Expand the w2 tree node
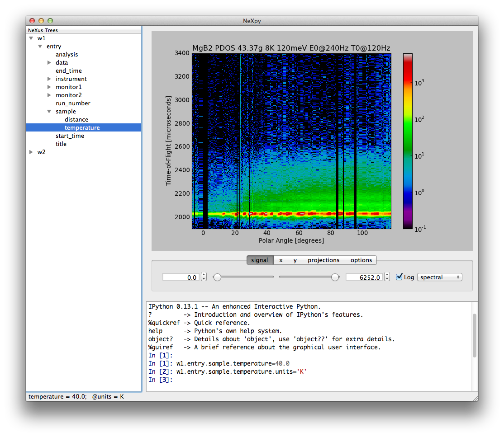Viewport: 504px width, 437px height. coord(31,152)
